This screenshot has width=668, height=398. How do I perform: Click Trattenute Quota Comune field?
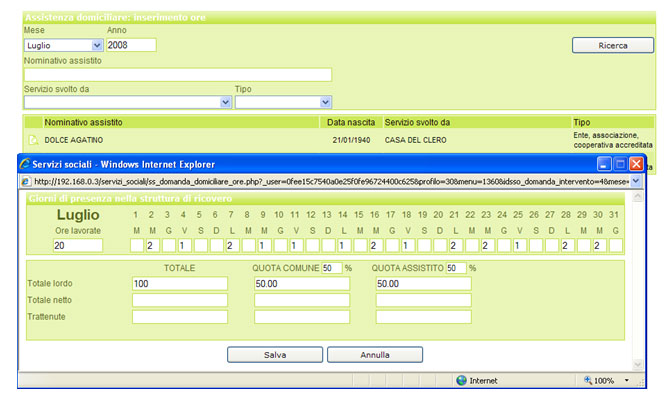(302, 317)
